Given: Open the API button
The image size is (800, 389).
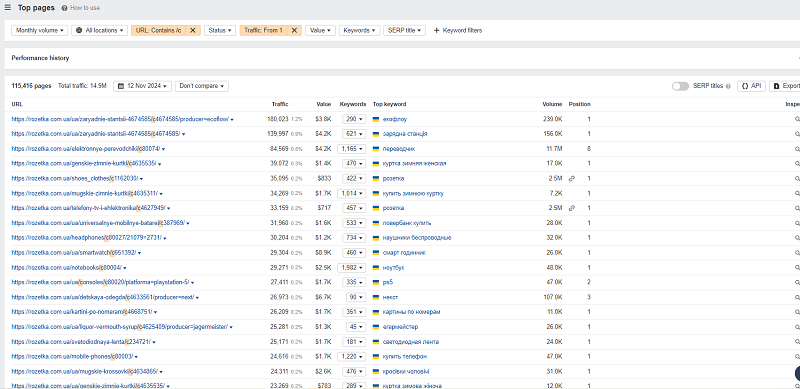Looking at the screenshot, I should coord(751,86).
